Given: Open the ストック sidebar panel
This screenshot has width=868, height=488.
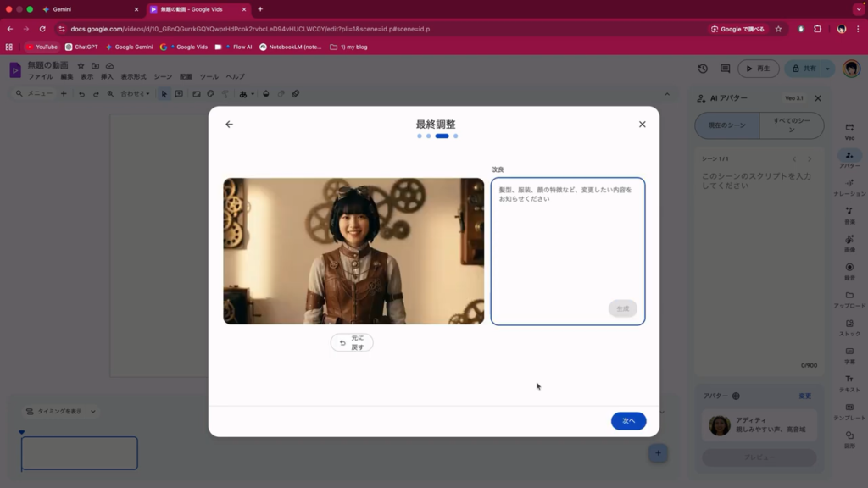Looking at the screenshot, I should (x=849, y=326).
